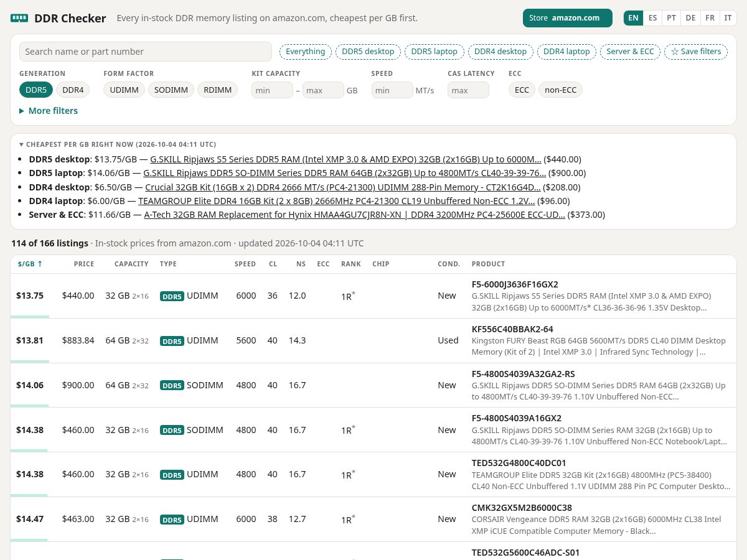Open part F5-6000J3636F16GX2 listing
Image resolution: width=747 pixels, height=560 pixels.
515,284
